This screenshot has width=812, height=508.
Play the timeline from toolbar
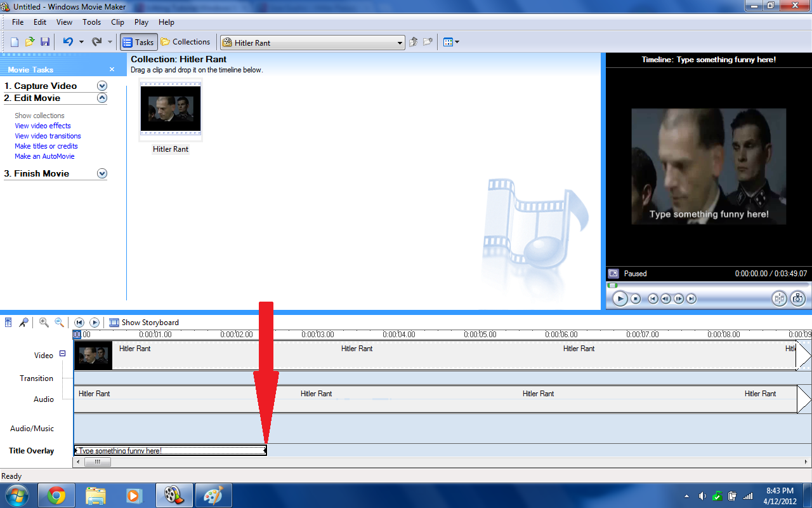[x=95, y=323]
